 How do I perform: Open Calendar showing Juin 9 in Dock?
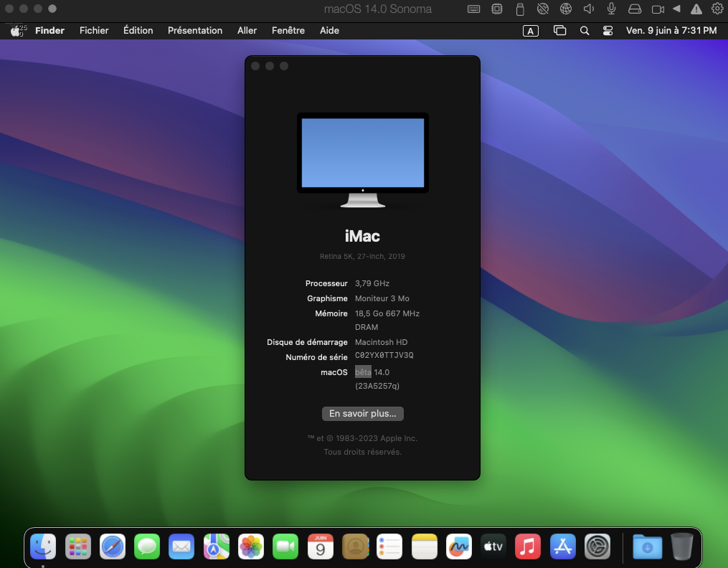[x=321, y=546]
